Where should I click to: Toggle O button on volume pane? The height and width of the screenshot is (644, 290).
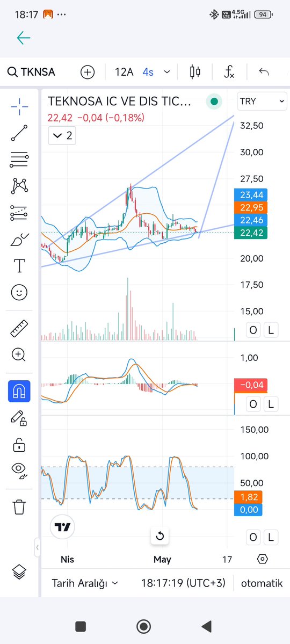pyautogui.click(x=253, y=330)
